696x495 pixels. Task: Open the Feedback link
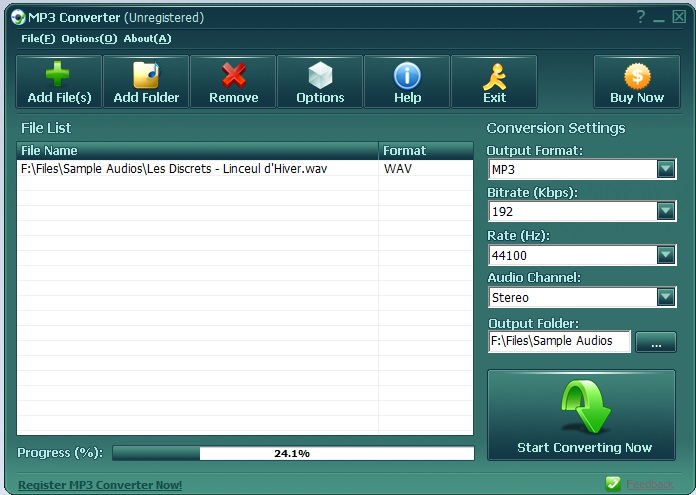tap(650, 484)
